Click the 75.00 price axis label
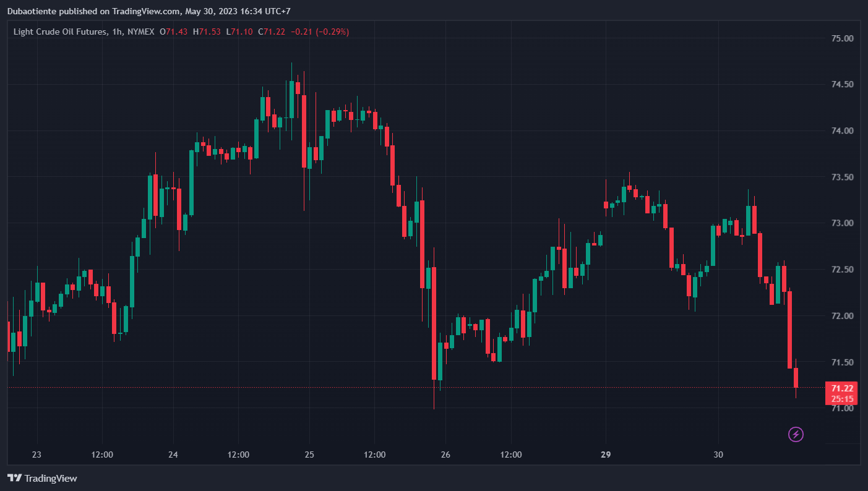This screenshot has width=868, height=491. 842,38
